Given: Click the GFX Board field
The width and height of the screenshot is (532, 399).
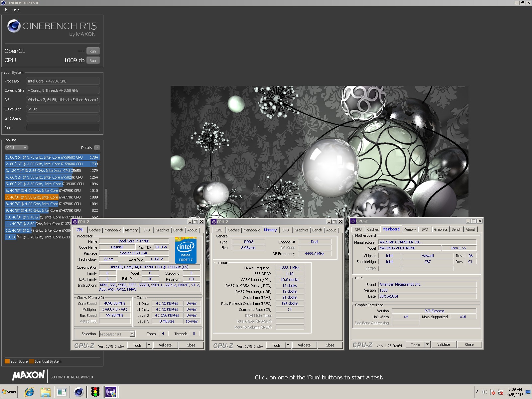Looking at the screenshot, I should 63,118.
